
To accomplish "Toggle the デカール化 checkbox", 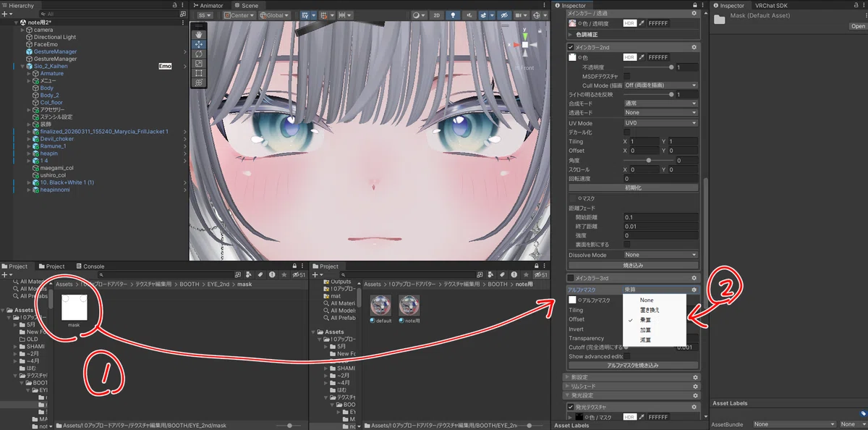I will point(627,132).
